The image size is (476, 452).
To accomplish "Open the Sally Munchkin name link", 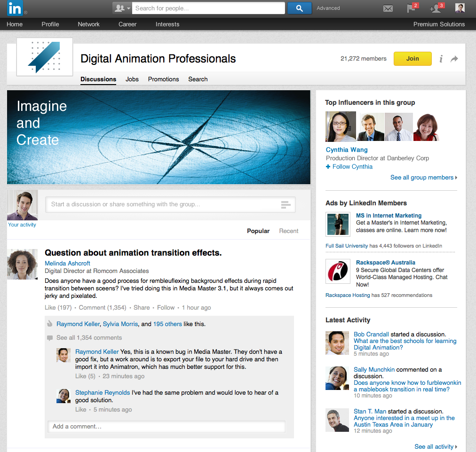I will pyautogui.click(x=374, y=370).
